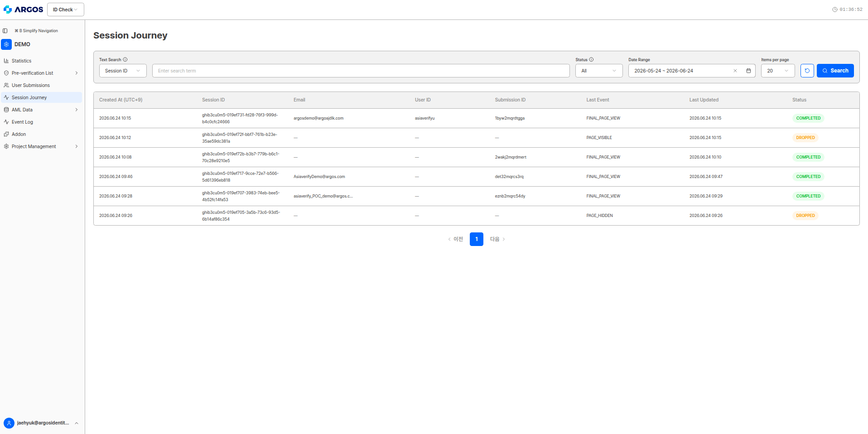Click the Project Management gear icon
Screen dimensions: 868x434
6,146
